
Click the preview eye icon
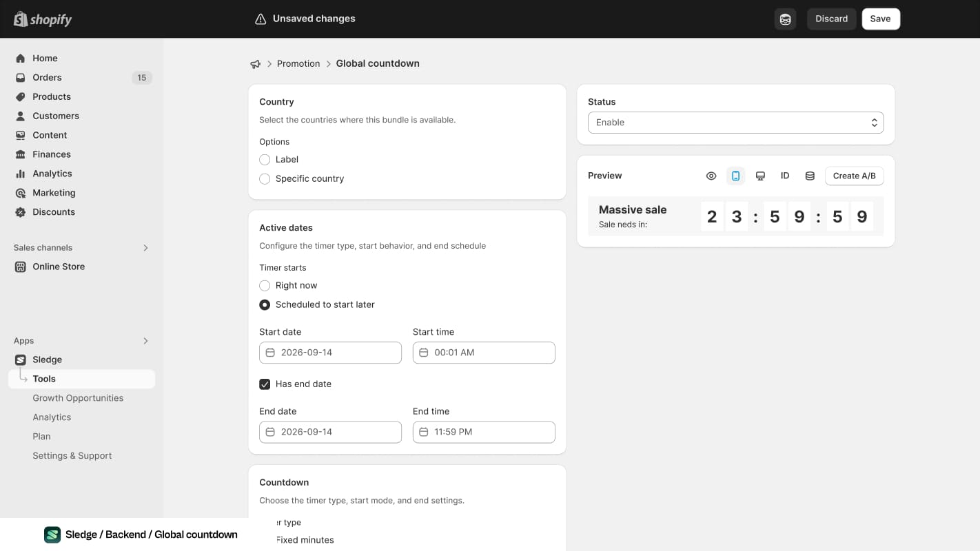click(711, 176)
